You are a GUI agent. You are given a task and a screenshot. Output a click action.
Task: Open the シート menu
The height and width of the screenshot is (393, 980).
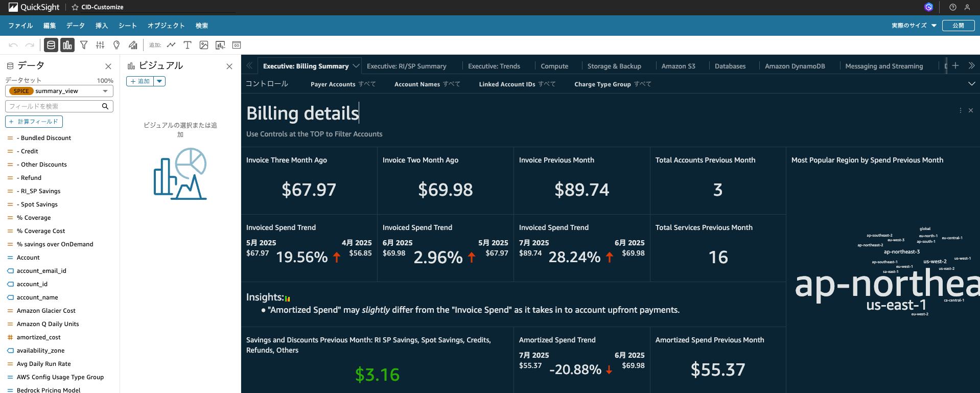[128, 26]
